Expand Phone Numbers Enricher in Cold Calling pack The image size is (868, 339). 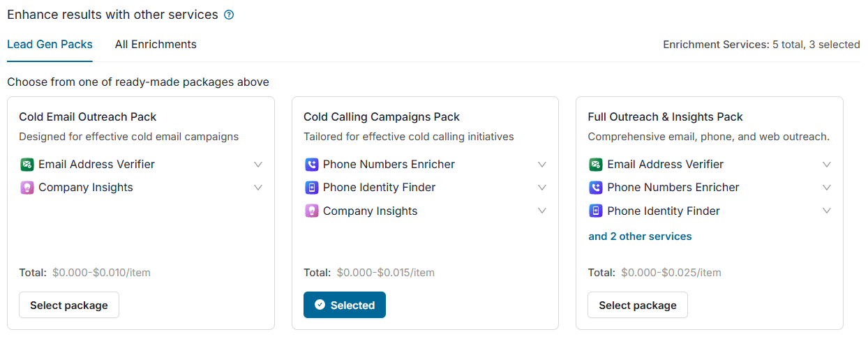click(x=542, y=165)
